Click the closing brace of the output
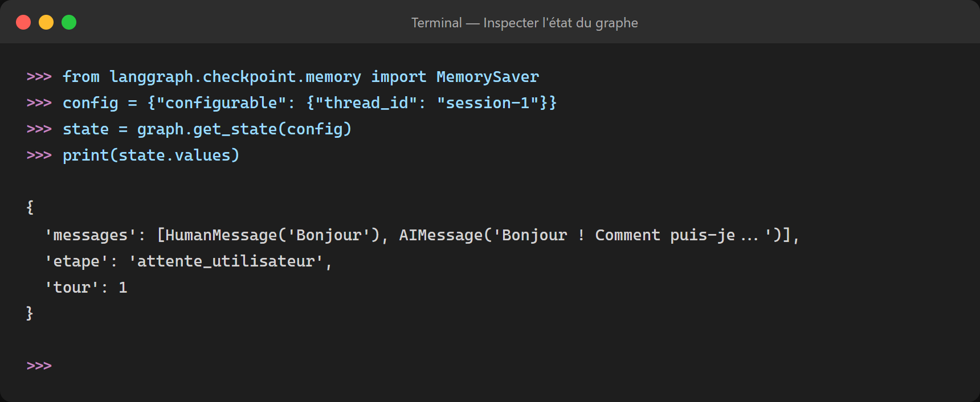 (x=30, y=314)
